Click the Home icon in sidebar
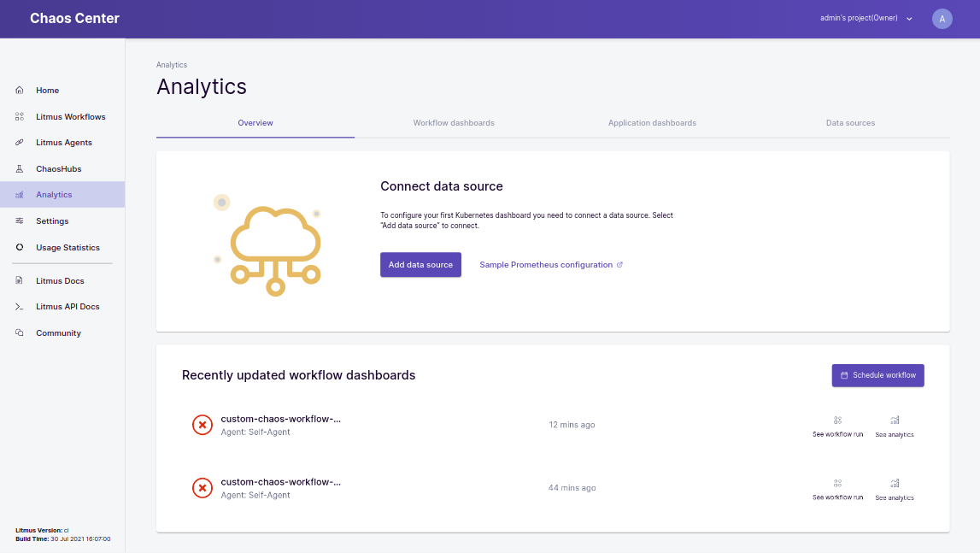980x553 pixels. 20,90
